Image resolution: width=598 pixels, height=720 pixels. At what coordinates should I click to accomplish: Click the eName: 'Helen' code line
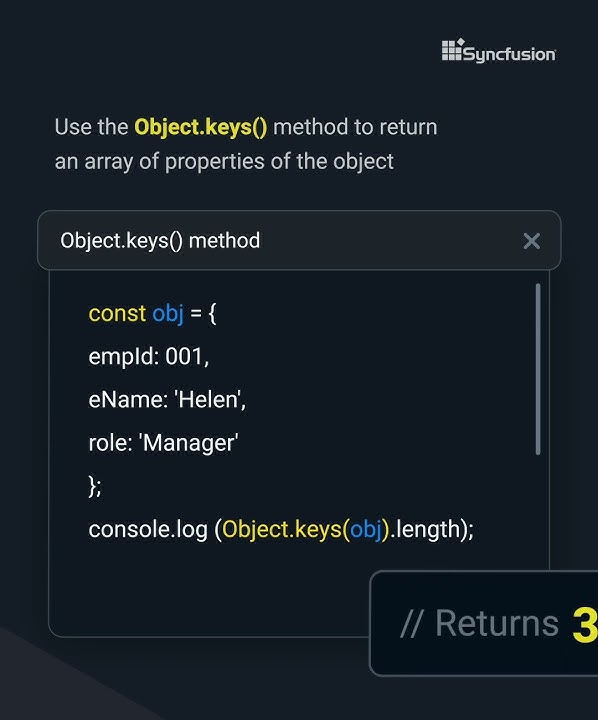167,399
